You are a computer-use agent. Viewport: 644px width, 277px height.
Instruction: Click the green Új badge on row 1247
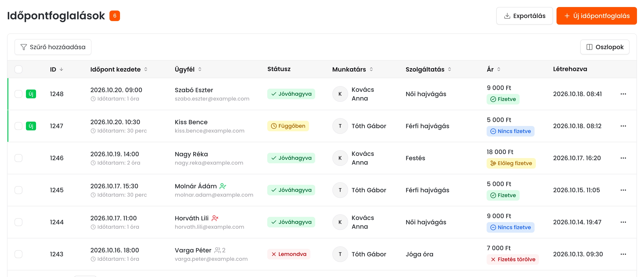point(31,126)
